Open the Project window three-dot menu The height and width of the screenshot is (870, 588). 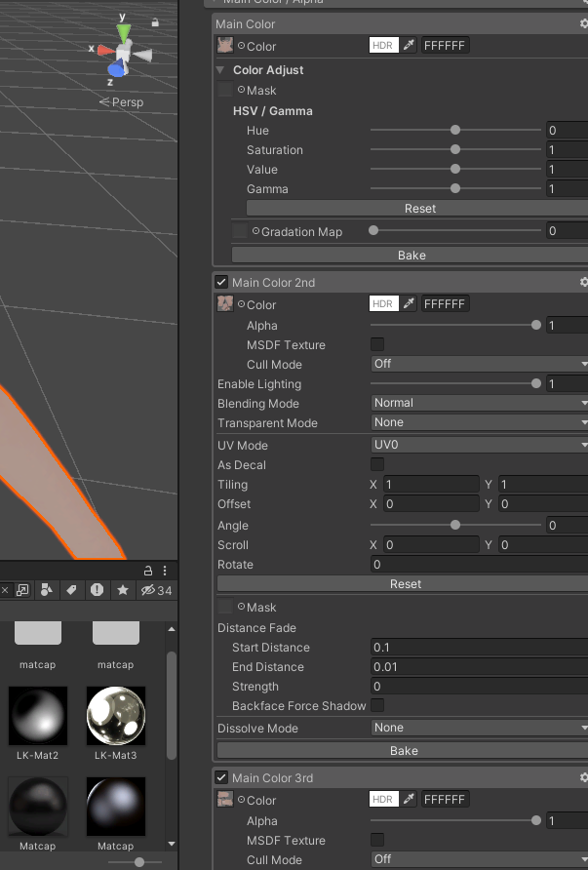165,571
